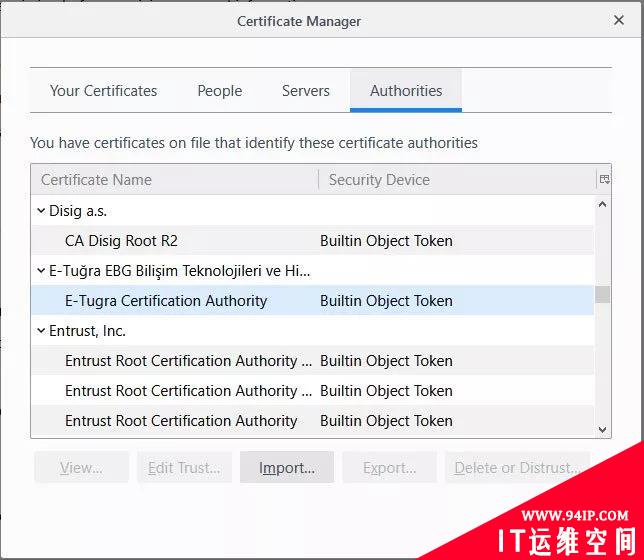
Task: Sort by Certificate Name column header
Action: tap(175, 180)
